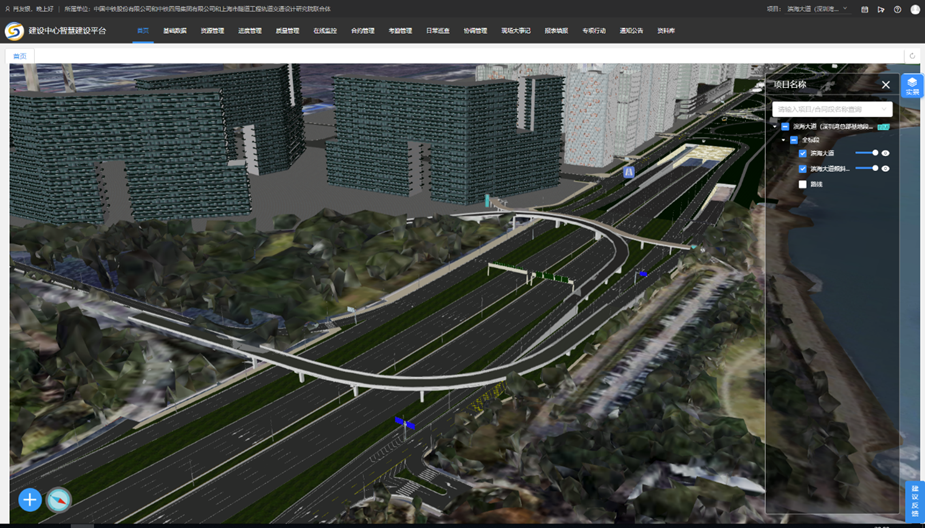Open the 合约管理 menu
Viewport: 925px width, 528px height.
(x=363, y=31)
